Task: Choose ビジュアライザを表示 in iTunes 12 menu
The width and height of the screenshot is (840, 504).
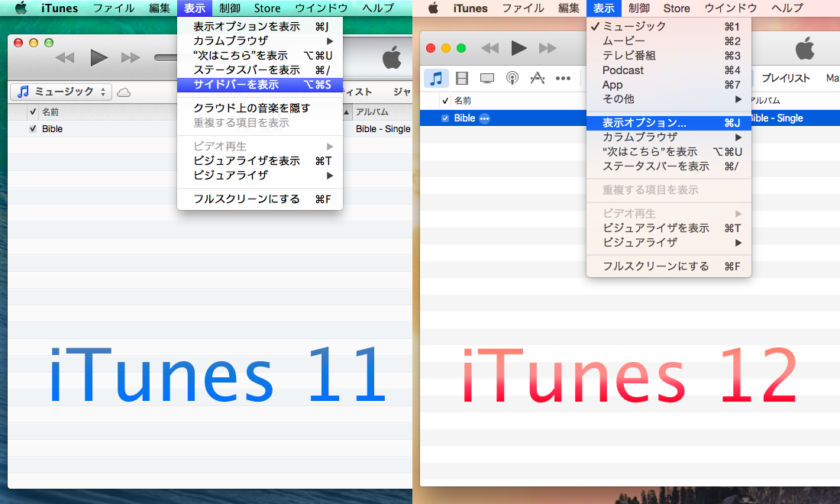Action: pyautogui.click(x=669, y=228)
